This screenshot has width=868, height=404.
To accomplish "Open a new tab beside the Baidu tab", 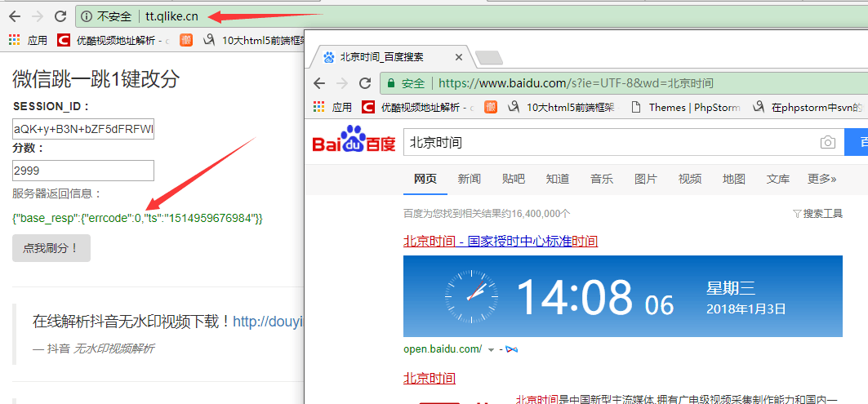I will click(x=489, y=58).
